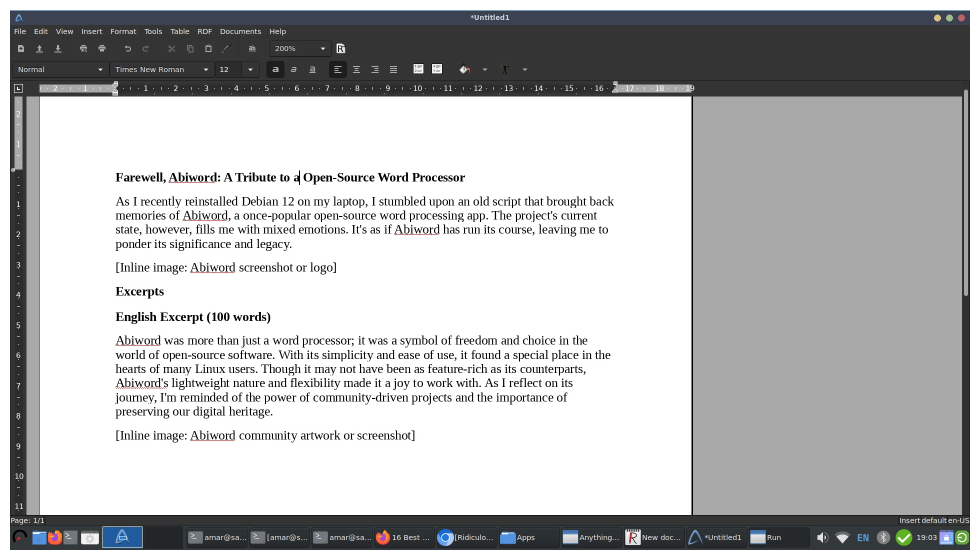Switch to the New doc... taskbar window
This screenshot has width=980, height=560.
(x=654, y=537)
